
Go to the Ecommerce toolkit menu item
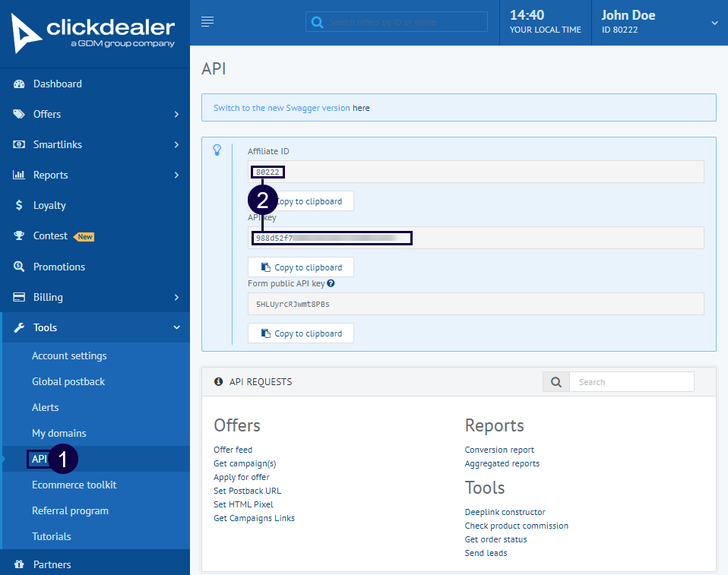coord(74,485)
